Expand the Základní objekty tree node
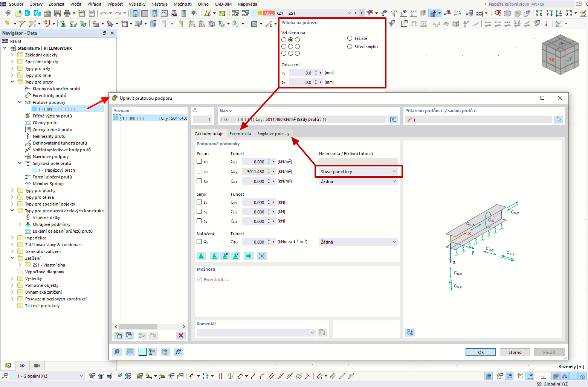This screenshot has width=588, height=387. 12,55
